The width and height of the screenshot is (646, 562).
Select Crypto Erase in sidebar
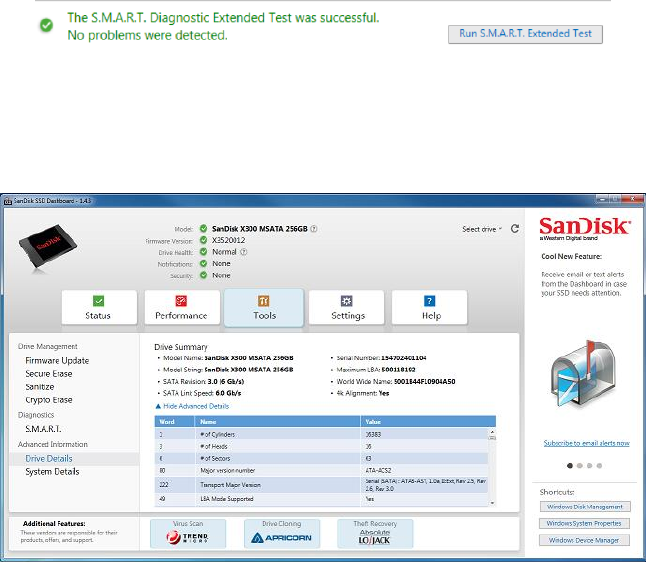(49, 400)
